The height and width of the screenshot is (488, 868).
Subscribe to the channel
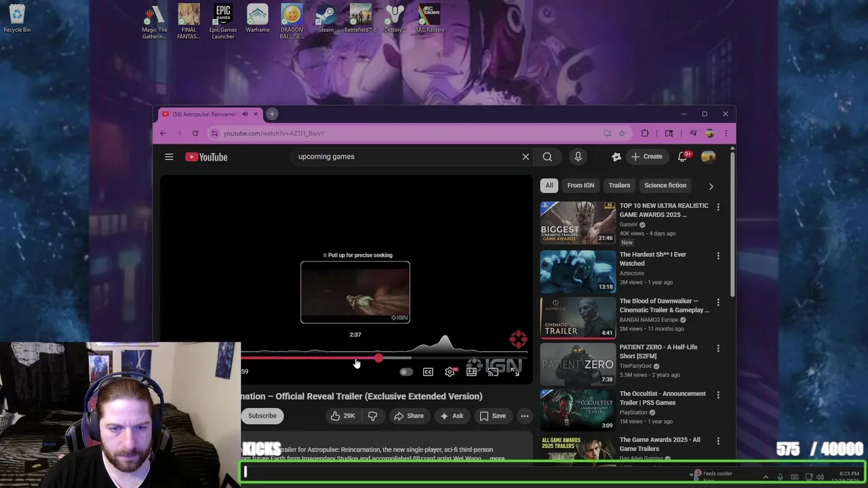point(262,416)
